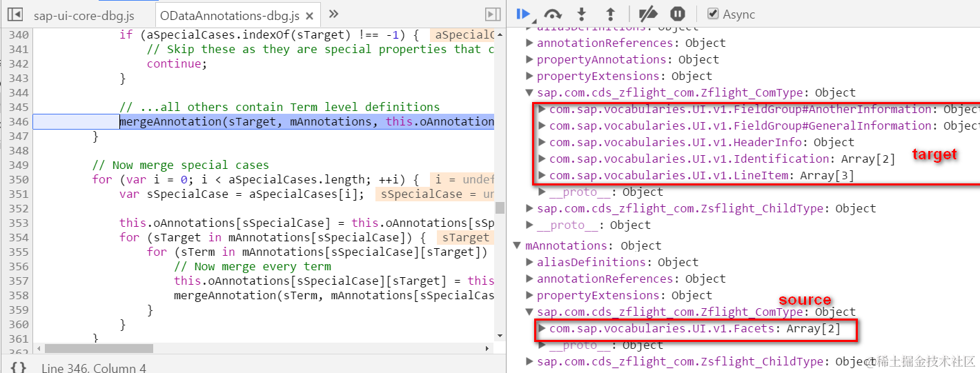The width and height of the screenshot is (980, 373).
Task: Select the 'Line 346, Column 4' status text
Action: click(x=94, y=367)
